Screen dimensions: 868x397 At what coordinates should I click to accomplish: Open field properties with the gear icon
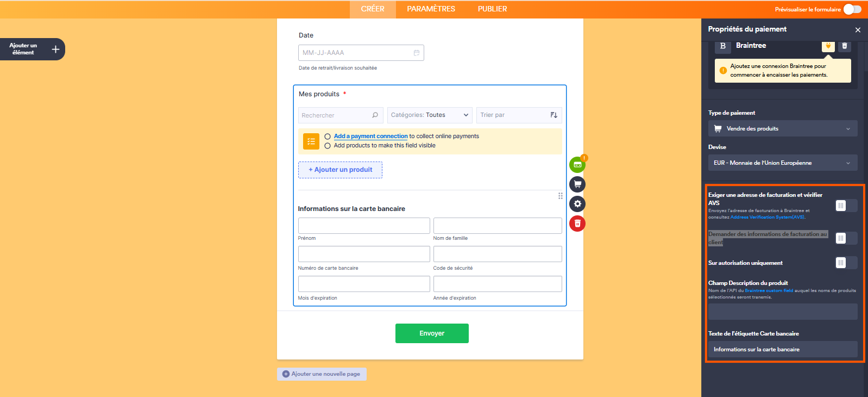tap(577, 204)
